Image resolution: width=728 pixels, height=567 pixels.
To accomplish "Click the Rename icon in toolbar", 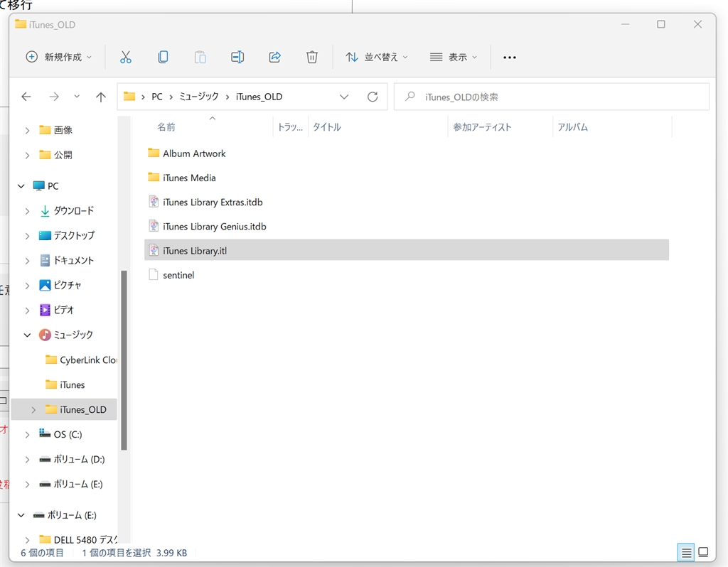I will point(237,57).
